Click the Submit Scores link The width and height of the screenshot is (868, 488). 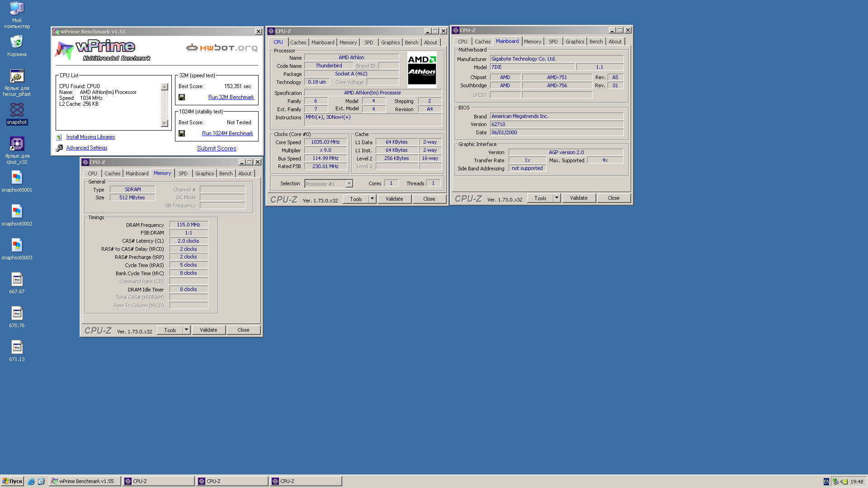[x=217, y=148]
